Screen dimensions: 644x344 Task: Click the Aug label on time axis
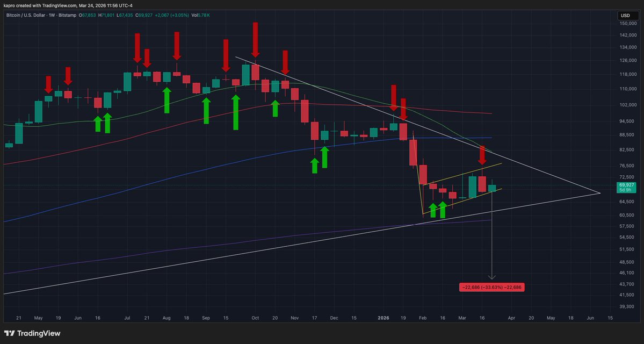[x=167, y=318]
